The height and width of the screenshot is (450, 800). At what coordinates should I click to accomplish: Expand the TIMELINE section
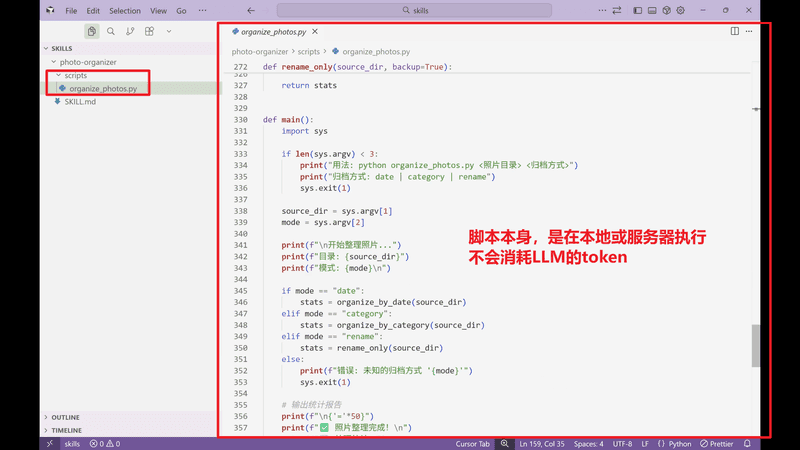66,430
